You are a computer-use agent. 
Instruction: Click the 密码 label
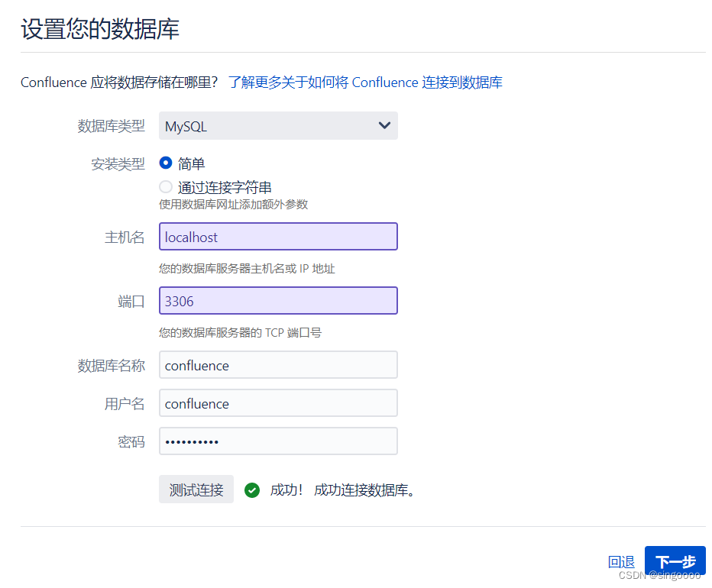[x=131, y=442]
